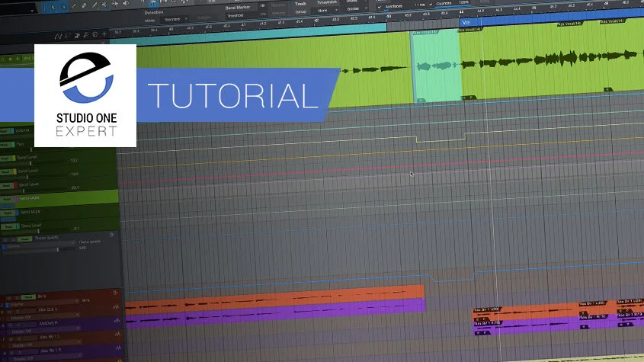Choose the Split tool in the toolbar

(75, 6)
